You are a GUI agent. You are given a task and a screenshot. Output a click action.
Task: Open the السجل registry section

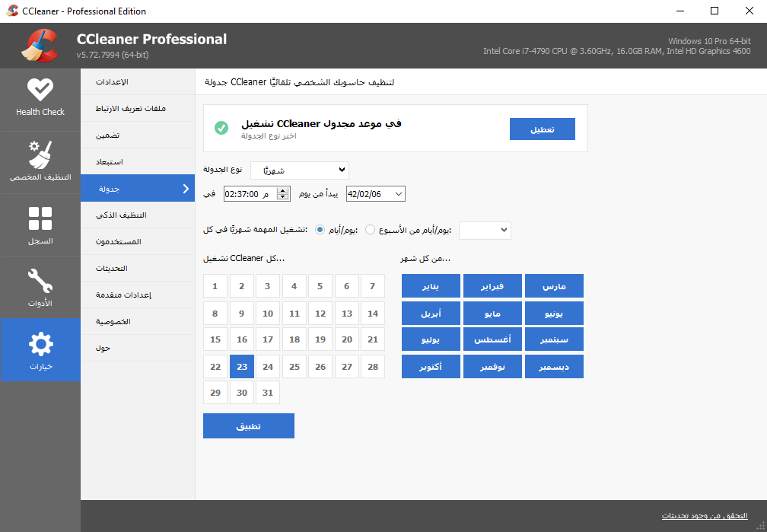[40, 225]
